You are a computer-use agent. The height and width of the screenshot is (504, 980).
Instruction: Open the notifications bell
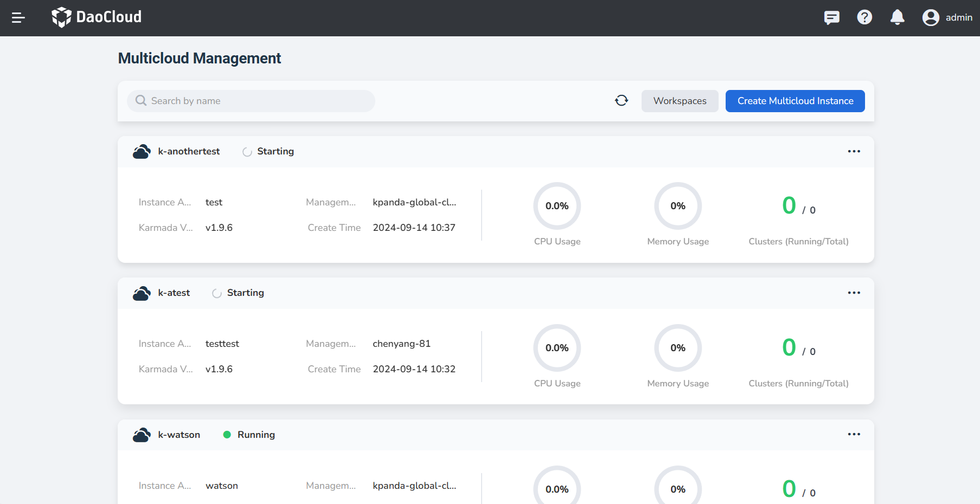(x=898, y=17)
